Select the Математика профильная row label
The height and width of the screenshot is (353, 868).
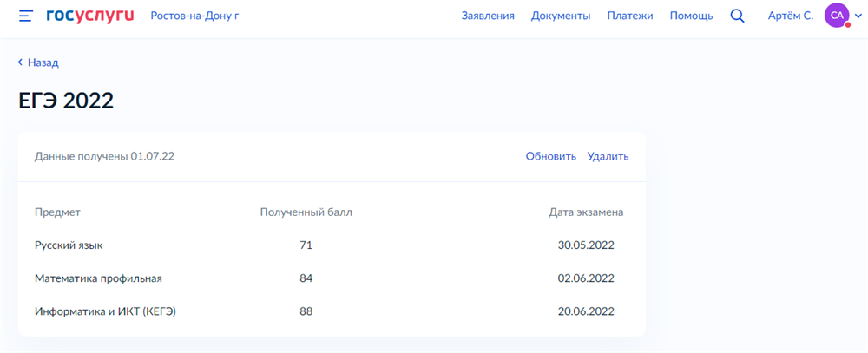click(x=99, y=278)
